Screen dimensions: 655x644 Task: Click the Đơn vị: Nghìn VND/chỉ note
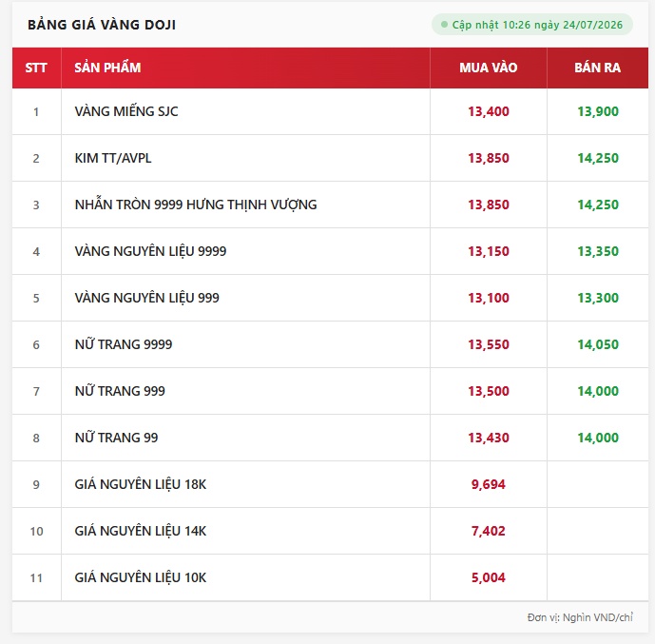click(580, 617)
